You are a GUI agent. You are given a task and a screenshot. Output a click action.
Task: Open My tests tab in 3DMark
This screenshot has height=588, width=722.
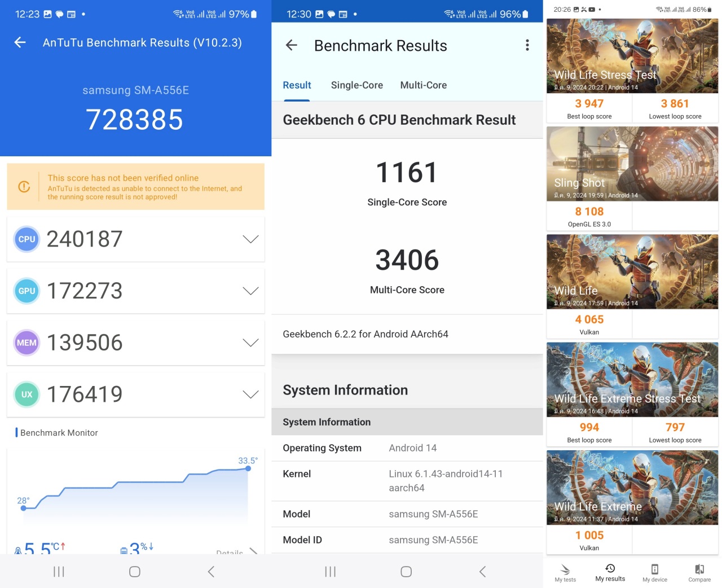[x=565, y=573]
